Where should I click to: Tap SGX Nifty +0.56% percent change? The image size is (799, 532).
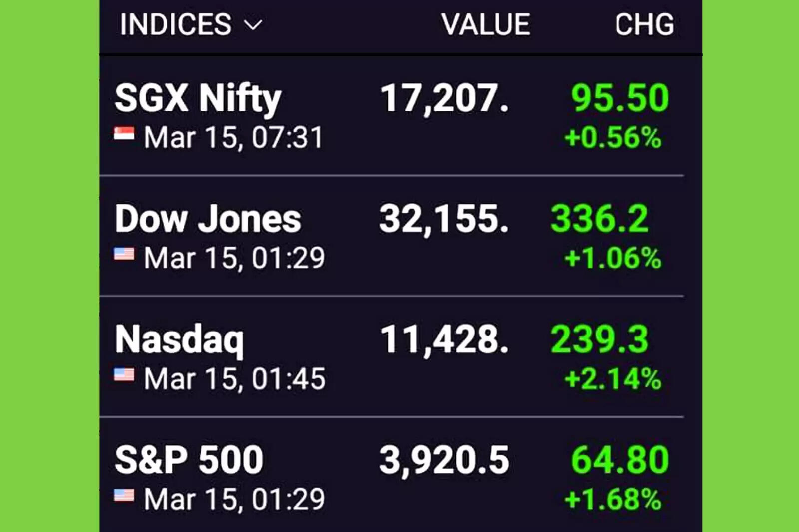coord(613,137)
